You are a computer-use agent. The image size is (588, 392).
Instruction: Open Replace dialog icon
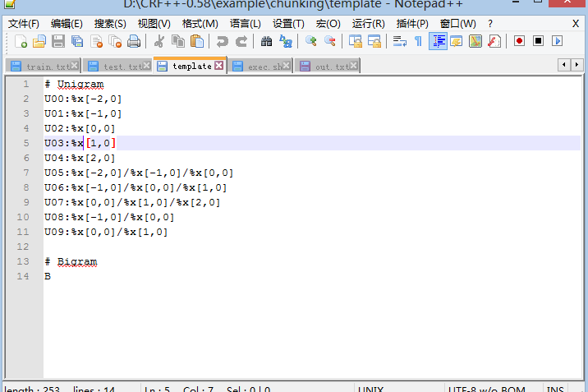pyautogui.click(x=286, y=41)
